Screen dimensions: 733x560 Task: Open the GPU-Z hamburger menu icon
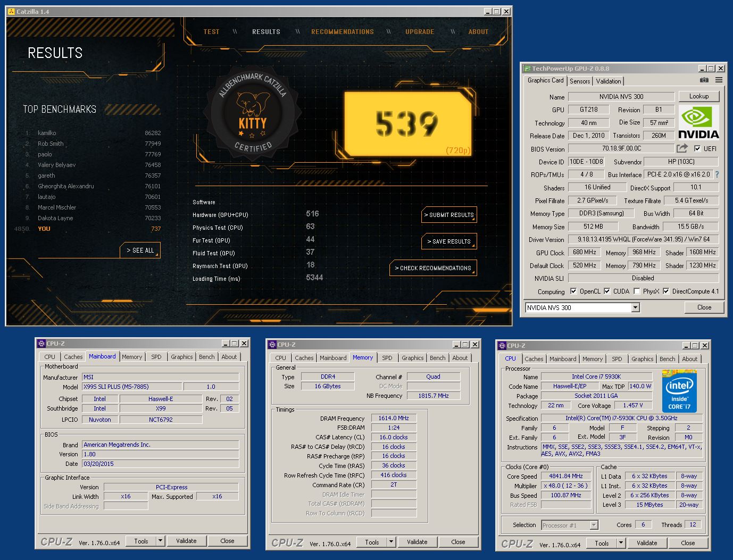[x=719, y=80]
